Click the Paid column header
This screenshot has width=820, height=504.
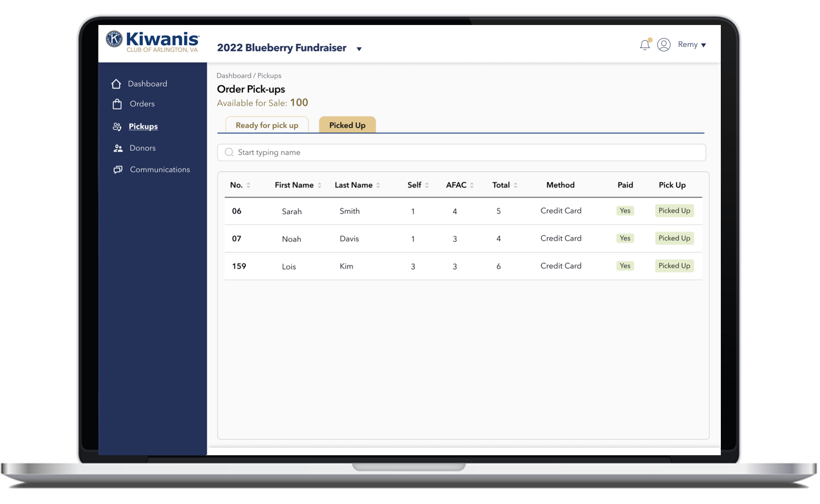[625, 185]
